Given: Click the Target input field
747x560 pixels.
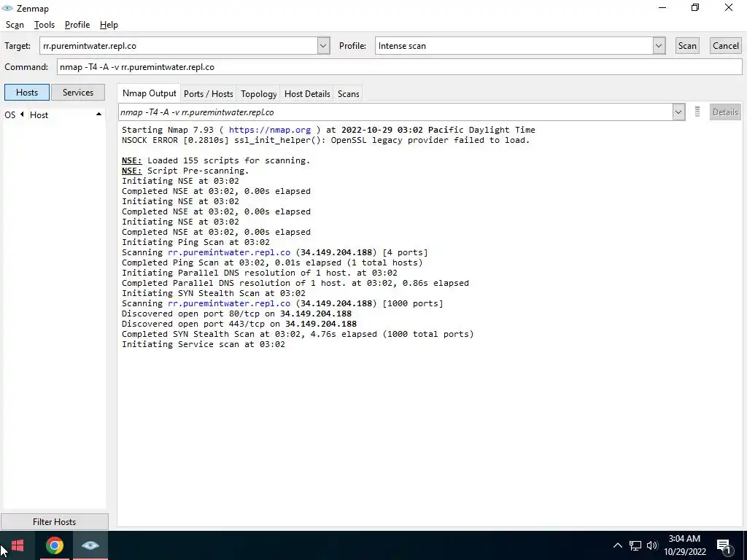Looking at the screenshot, I should [179, 46].
